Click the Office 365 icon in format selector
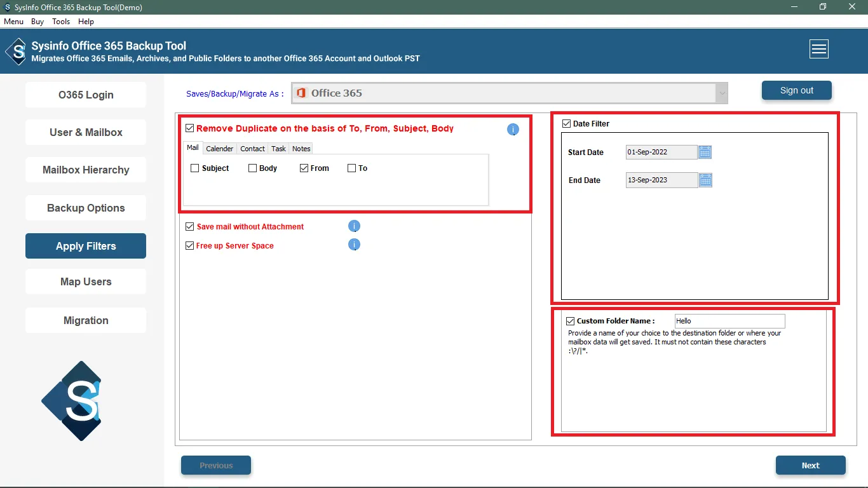The image size is (868, 488). point(301,93)
